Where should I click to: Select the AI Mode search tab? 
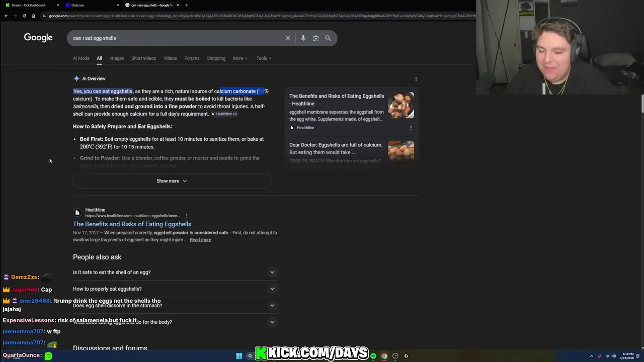click(81, 58)
